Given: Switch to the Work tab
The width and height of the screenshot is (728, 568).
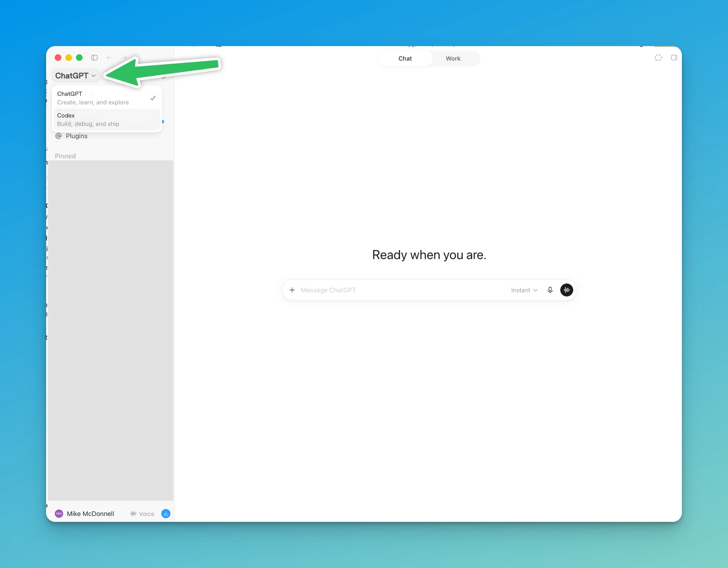Looking at the screenshot, I should point(453,59).
